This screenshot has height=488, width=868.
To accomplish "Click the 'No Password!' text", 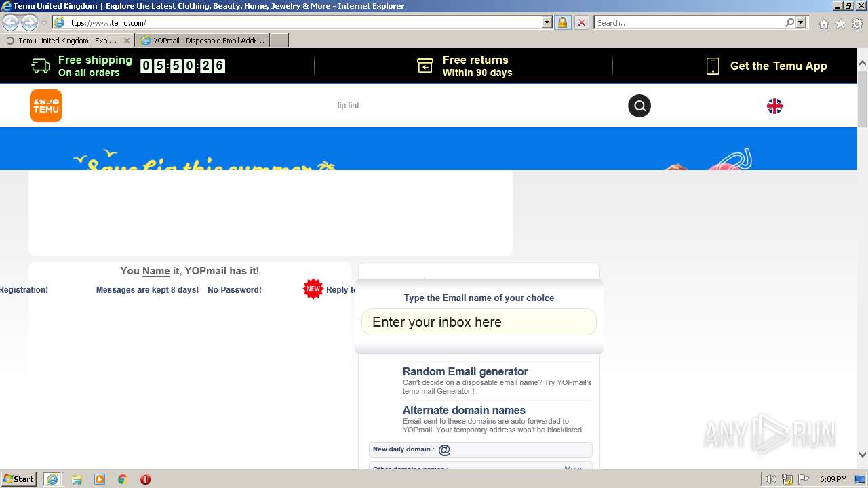I will coord(235,290).
